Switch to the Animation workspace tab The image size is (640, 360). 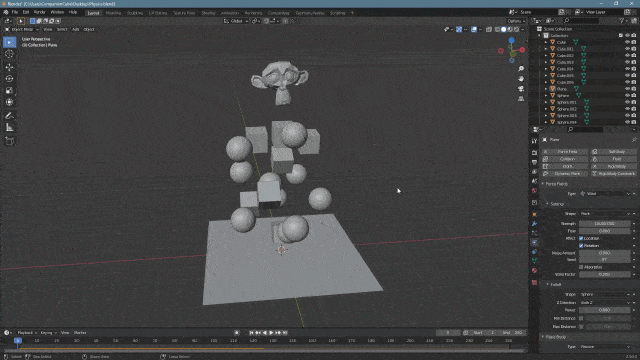coord(230,13)
